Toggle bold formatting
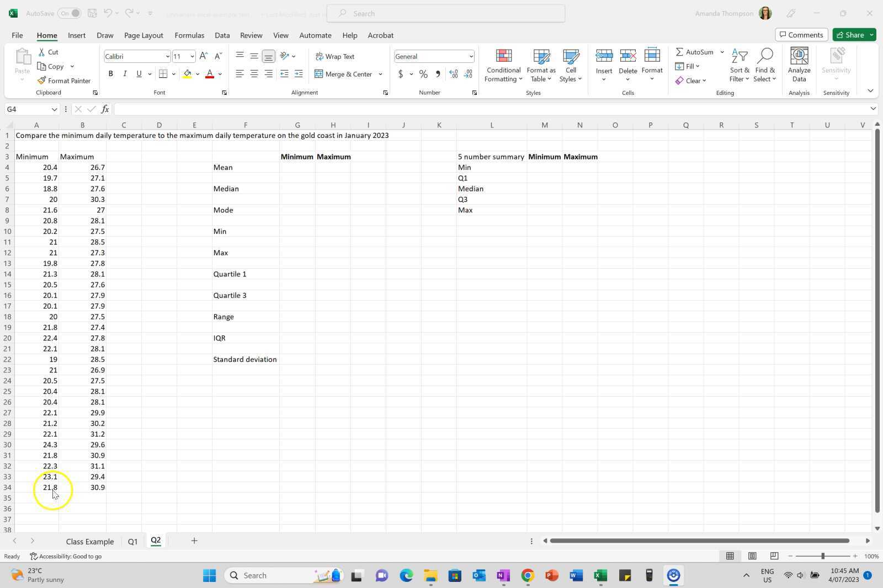 tap(110, 73)
